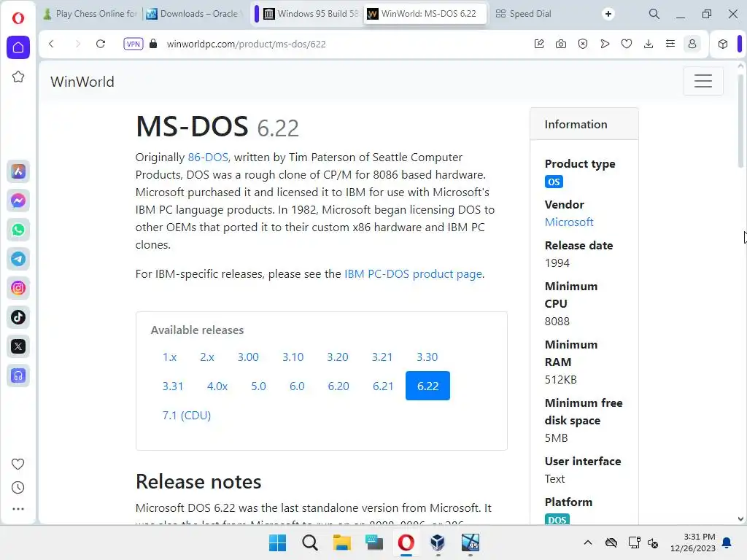Add page to bookmarks with heart icon
Image resolution: width=747 pixels, height=560 pixels.
(x=627, y=44)
